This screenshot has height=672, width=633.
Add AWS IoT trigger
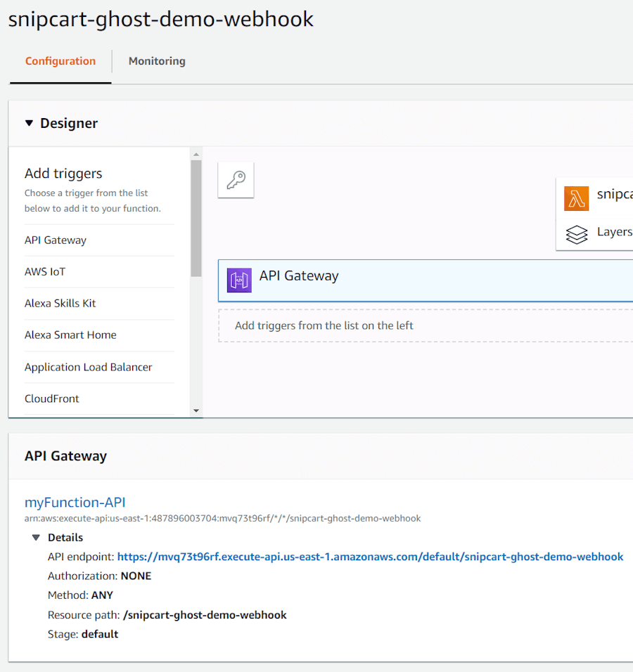(x=45, y=272)
